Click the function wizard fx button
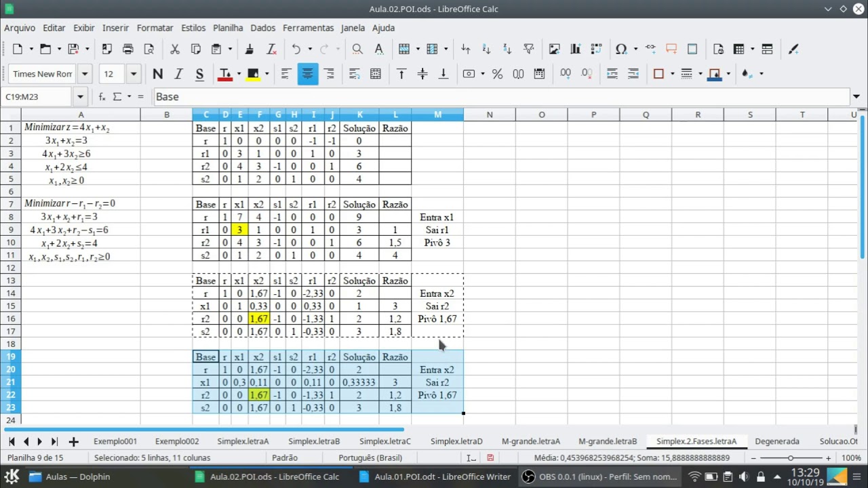The height and width of the screenshot is (488, 868). [x=102, y=97]
